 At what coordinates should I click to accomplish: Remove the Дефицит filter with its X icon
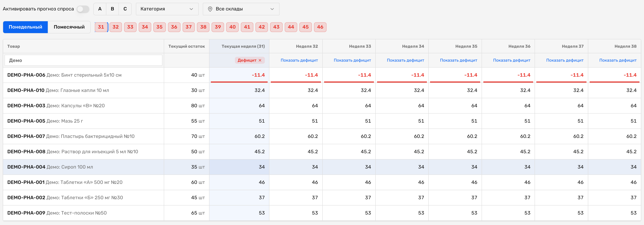260,60
